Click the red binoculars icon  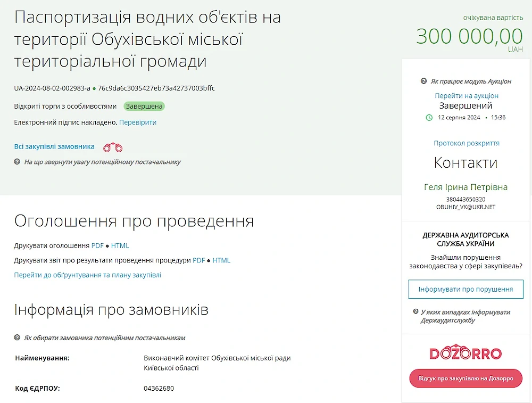tap(113, 147)
